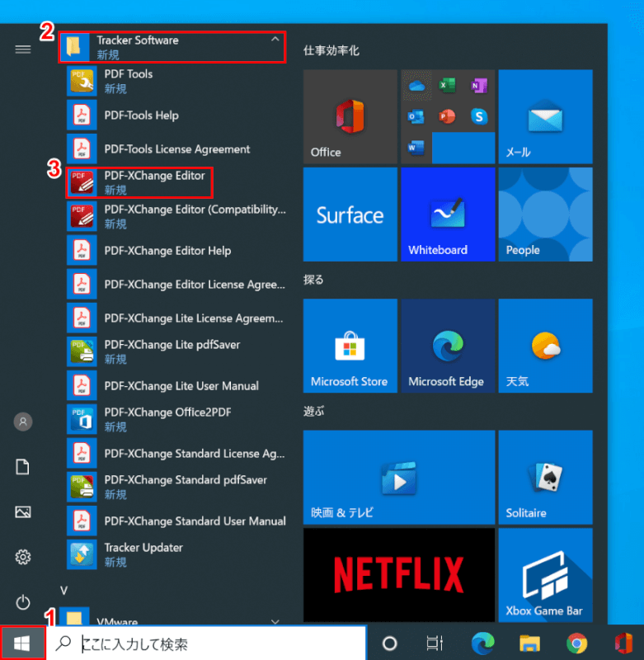
Task: Open the Microsoft Store tile
Action: coord(350,346)
